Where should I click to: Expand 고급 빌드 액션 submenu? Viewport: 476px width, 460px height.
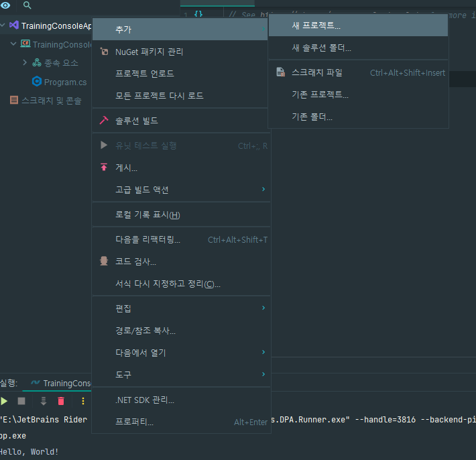180,190
